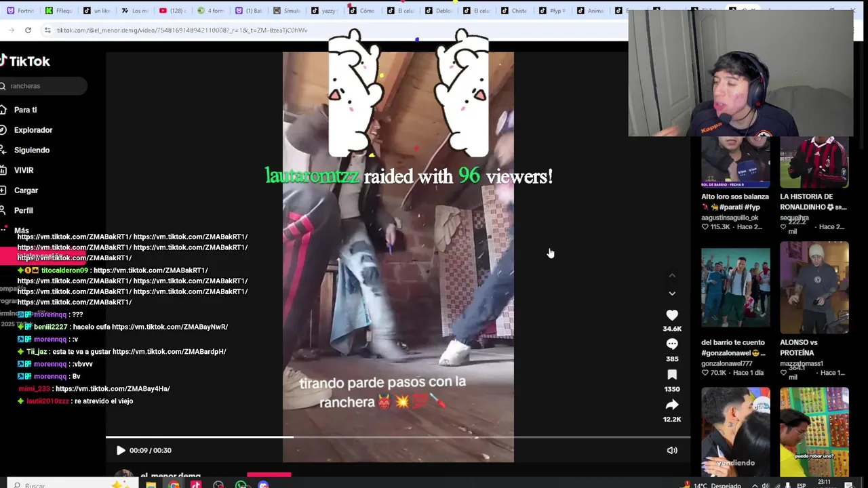Viewport: 868px width, 488px height.
Task: Resume the video with the play button
Action: [121, 450]
